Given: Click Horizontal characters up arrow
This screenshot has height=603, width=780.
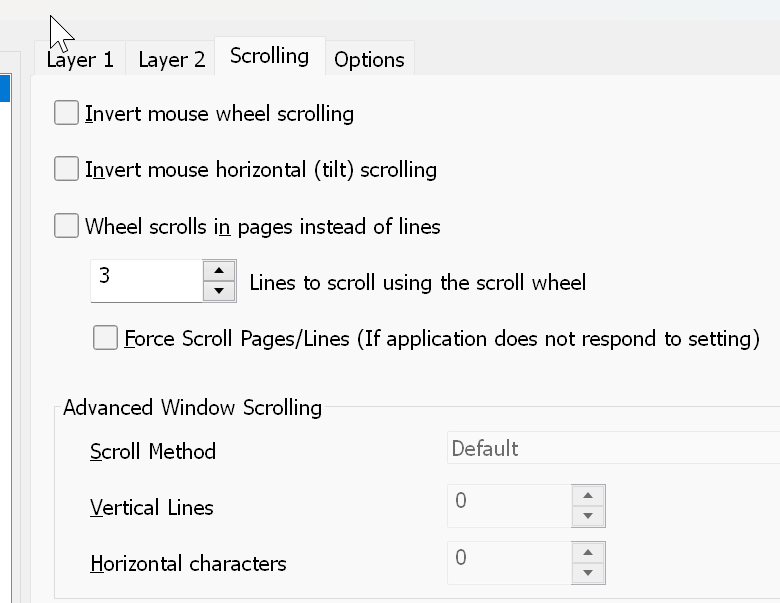Looking at the screenshot, I should click(x=588, y=553).
